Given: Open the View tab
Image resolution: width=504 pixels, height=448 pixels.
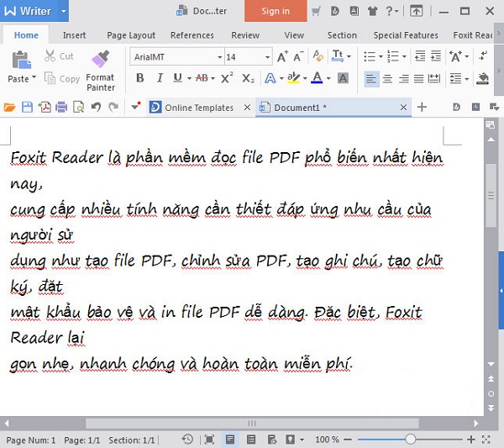Looking at the screenshot, I should [294, 35].
